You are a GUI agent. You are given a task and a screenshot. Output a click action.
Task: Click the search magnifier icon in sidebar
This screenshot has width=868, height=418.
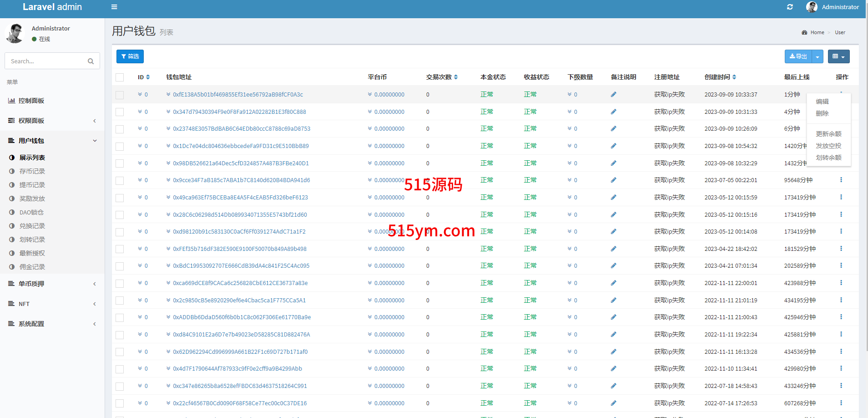pyautogui.click(x=91, y=61)
